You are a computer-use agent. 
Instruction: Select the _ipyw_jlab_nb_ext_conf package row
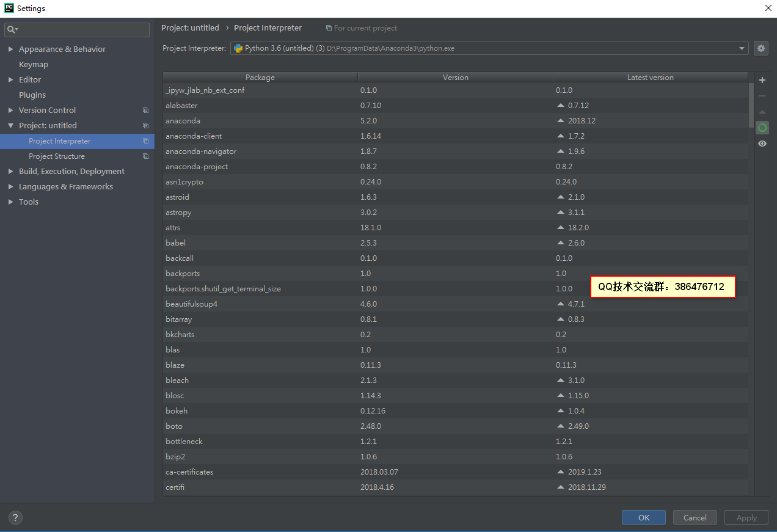[x=456, y=90]
